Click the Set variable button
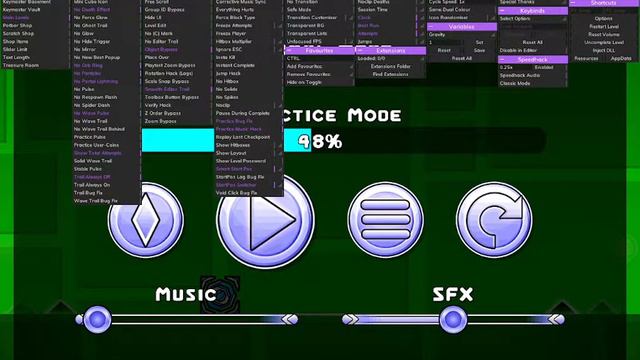The image size is (640, 360). click(x=480, y=42)
